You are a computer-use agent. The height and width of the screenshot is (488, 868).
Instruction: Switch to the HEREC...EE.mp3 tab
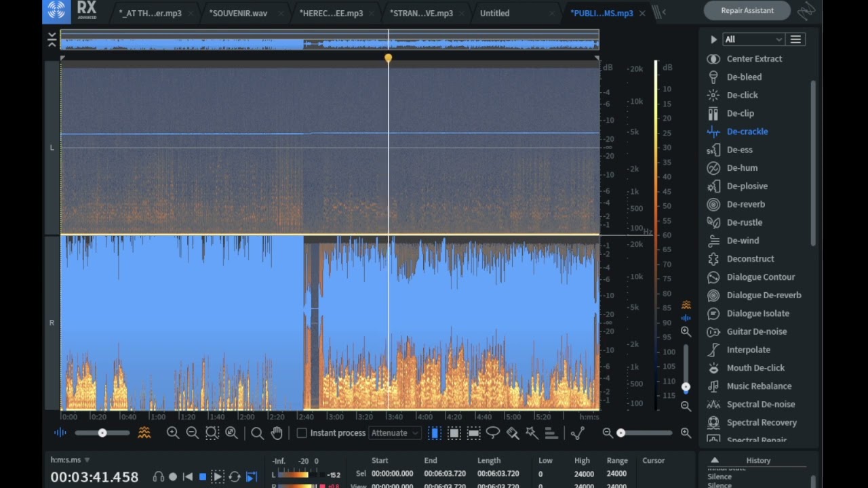[x=331, y=13]
